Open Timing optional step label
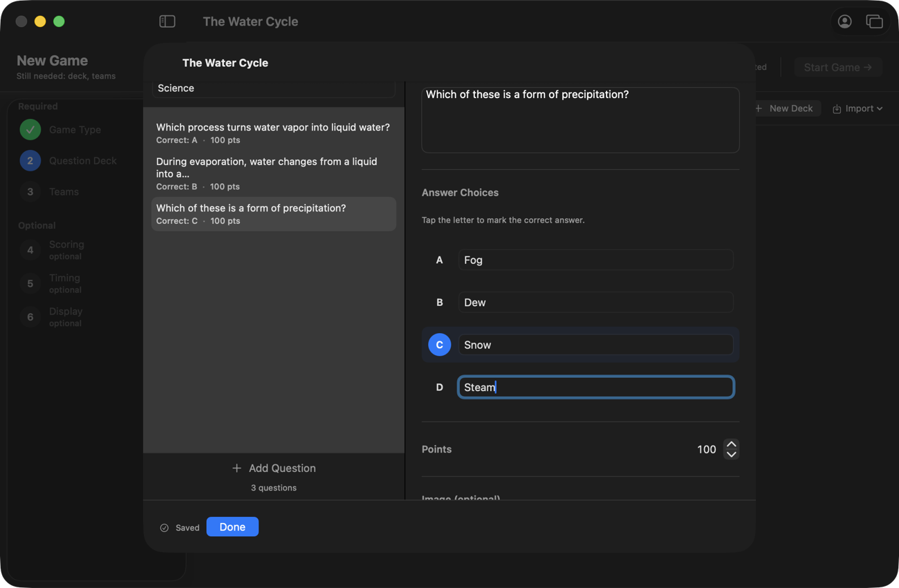 pos(65,283)
